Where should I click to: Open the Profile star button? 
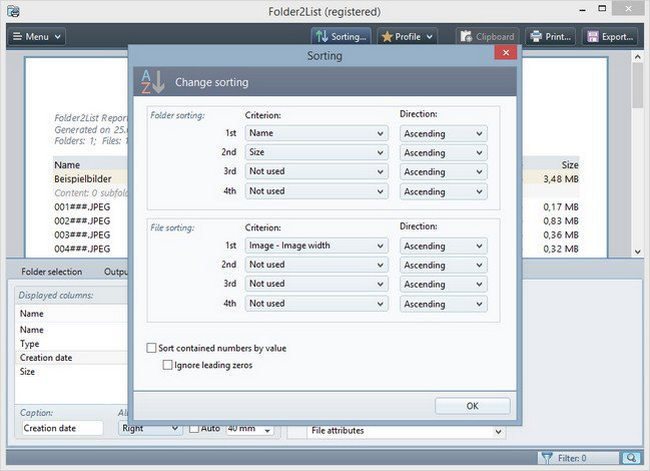coord(407,36)
